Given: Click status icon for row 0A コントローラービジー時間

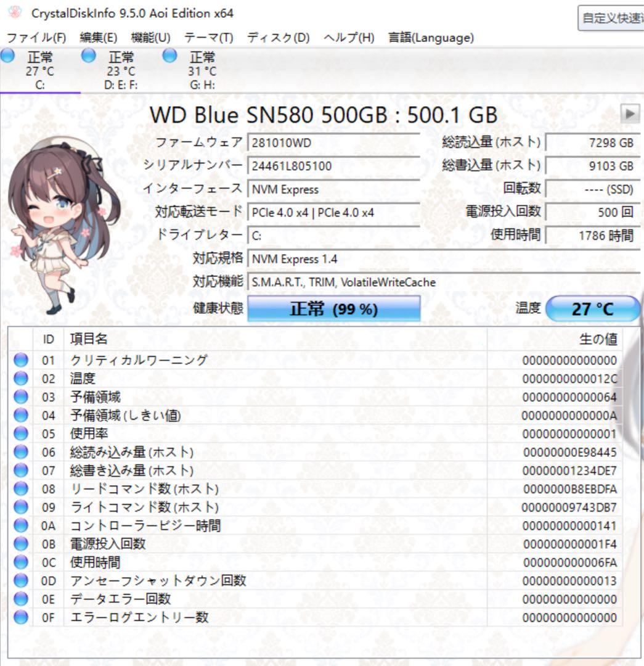Looking at the screenshot, I should 21,525.
